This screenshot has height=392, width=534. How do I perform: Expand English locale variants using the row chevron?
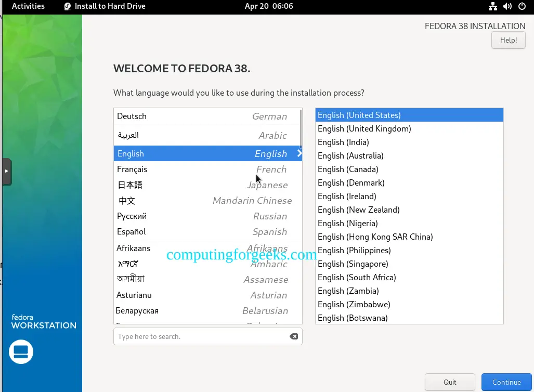coord(298,153)
